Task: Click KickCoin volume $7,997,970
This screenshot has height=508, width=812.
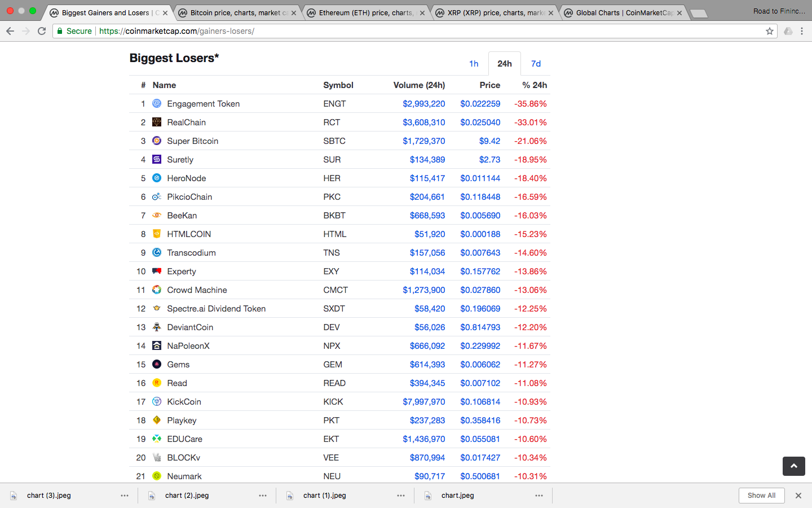Action: [x=424, y=402]
